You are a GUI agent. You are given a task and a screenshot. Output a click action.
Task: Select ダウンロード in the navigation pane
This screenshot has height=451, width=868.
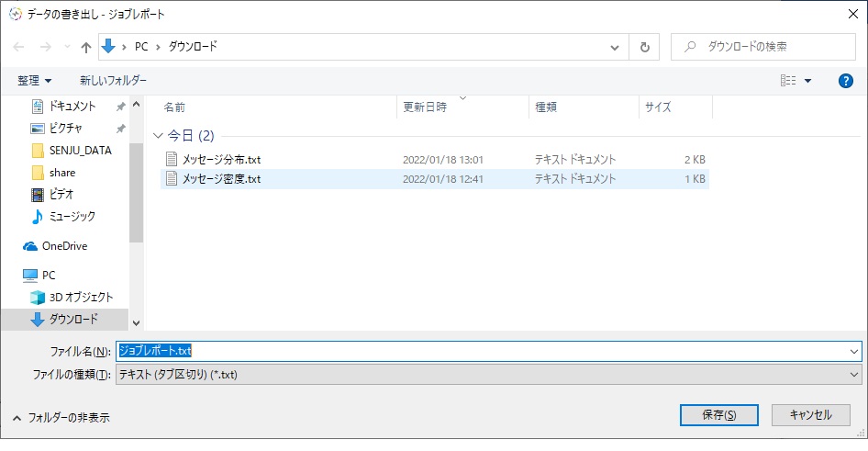point(73,319)
